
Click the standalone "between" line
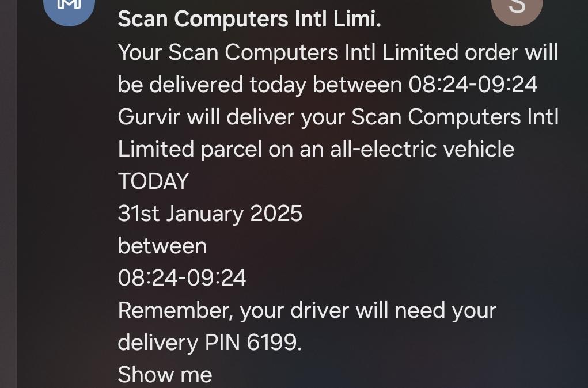[x=162, y=246]
